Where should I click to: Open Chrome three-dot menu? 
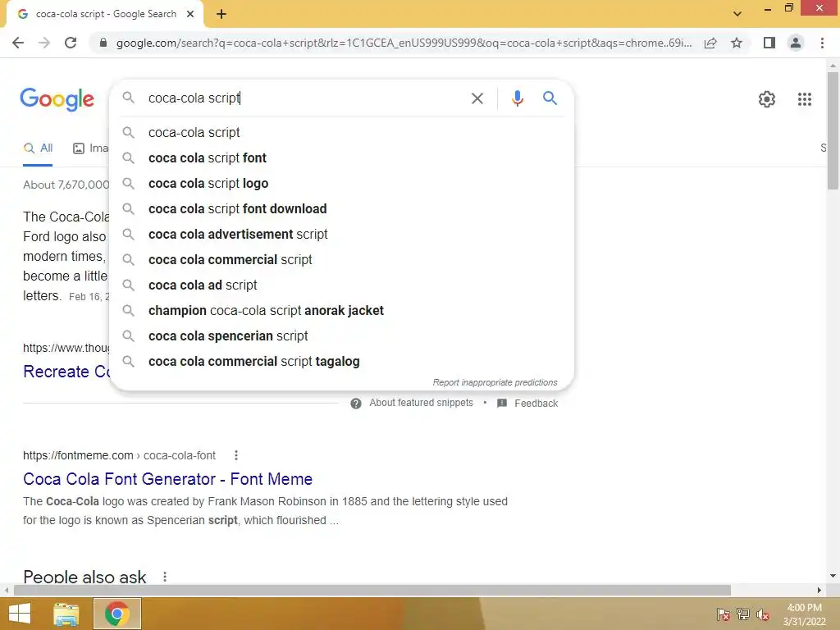coord(822,43)
